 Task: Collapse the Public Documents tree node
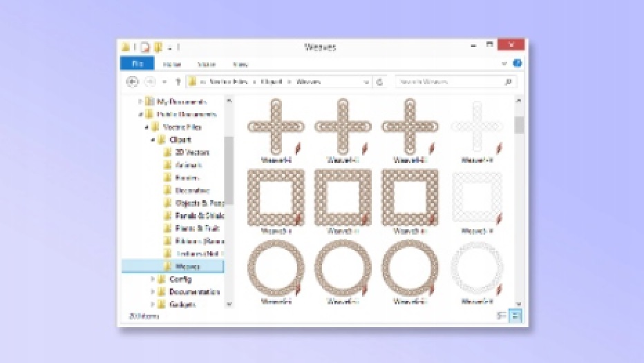[140, 115]
